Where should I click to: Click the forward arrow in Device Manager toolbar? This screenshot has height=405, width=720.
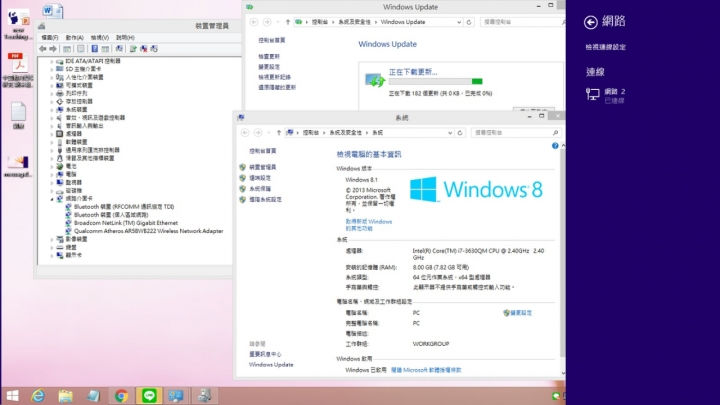click(x=53, y=49)
